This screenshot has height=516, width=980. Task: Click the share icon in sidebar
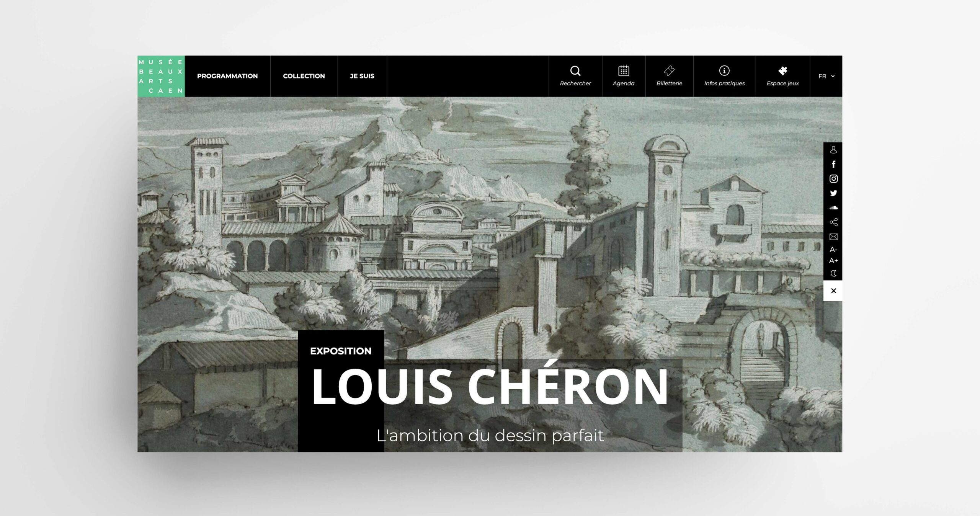pos(833,222)
